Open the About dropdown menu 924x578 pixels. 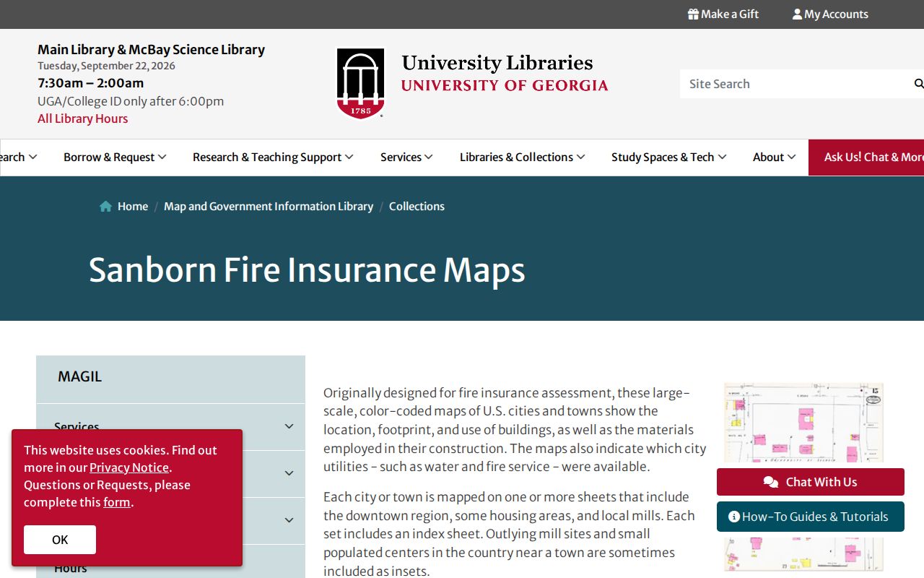coord(774,157)
